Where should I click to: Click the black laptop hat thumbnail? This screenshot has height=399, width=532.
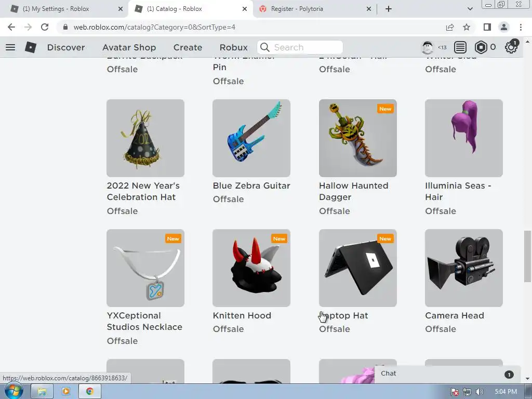[x=357, y=268]
